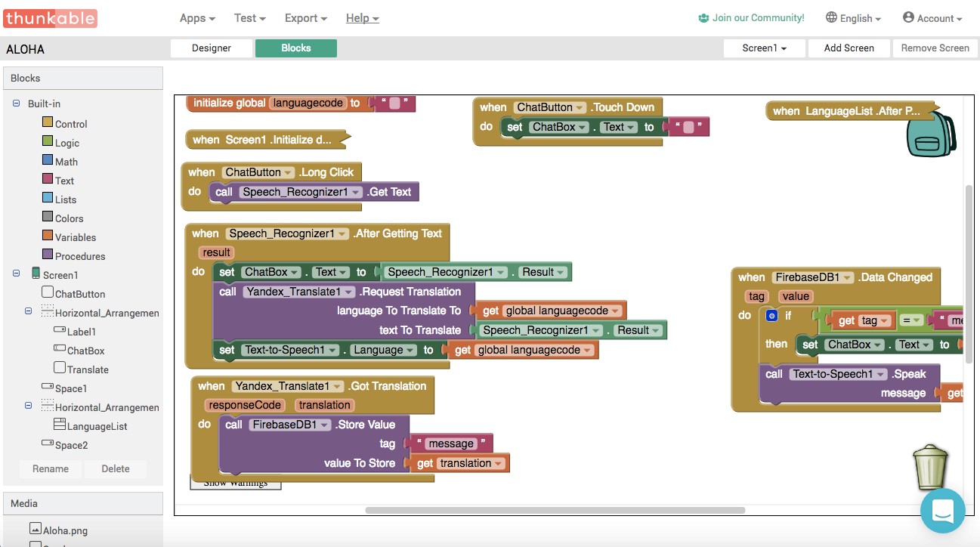Click the thunkable logo
Screen dimensions: 980x547
pyautogui.click(x=50, y=18)
